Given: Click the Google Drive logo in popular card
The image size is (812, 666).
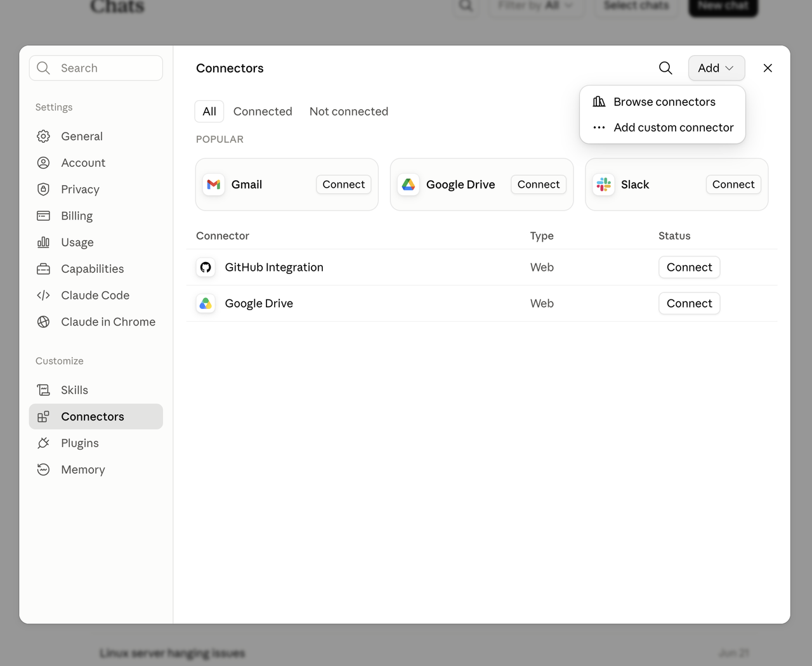Looking at the screenshot, I should pos(409,185).
